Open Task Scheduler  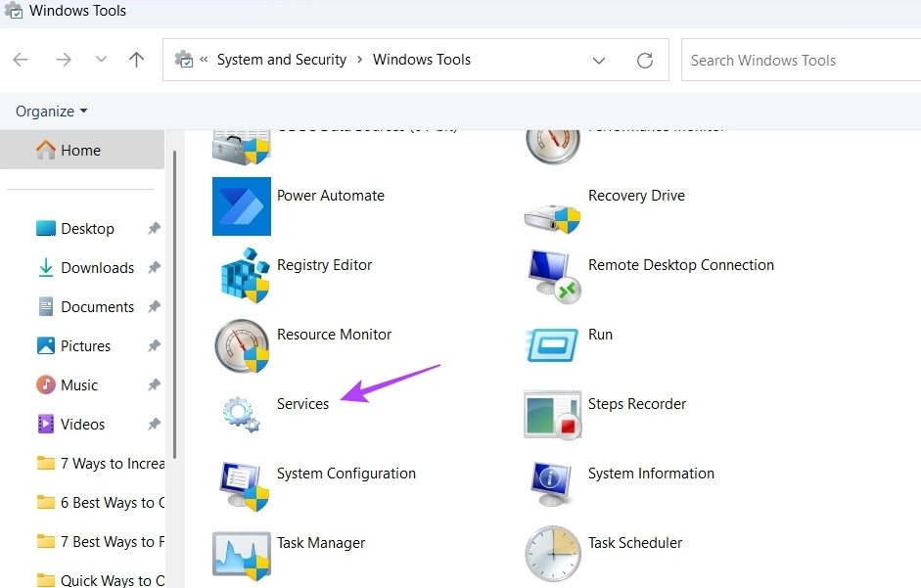click(x=635, y=542)
